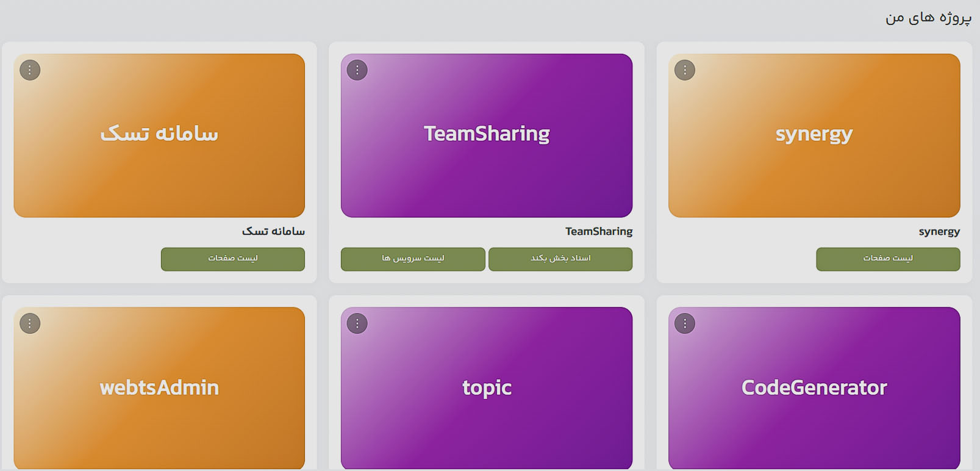The width and height of the screenshot is (980, 471).
Task: Open the webtsAdmin project thumbnail
Action: pos(159,389)
